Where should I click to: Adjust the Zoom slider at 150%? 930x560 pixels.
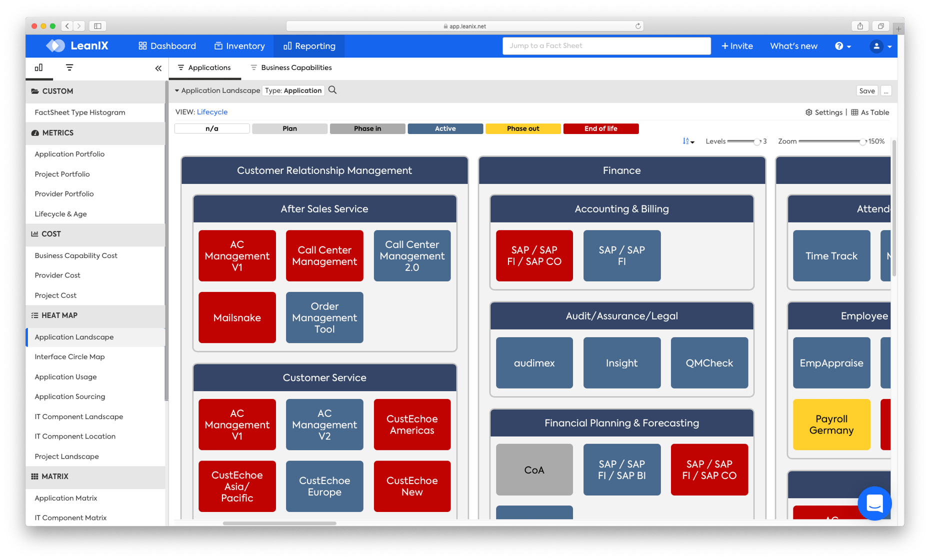click(862, 141)
